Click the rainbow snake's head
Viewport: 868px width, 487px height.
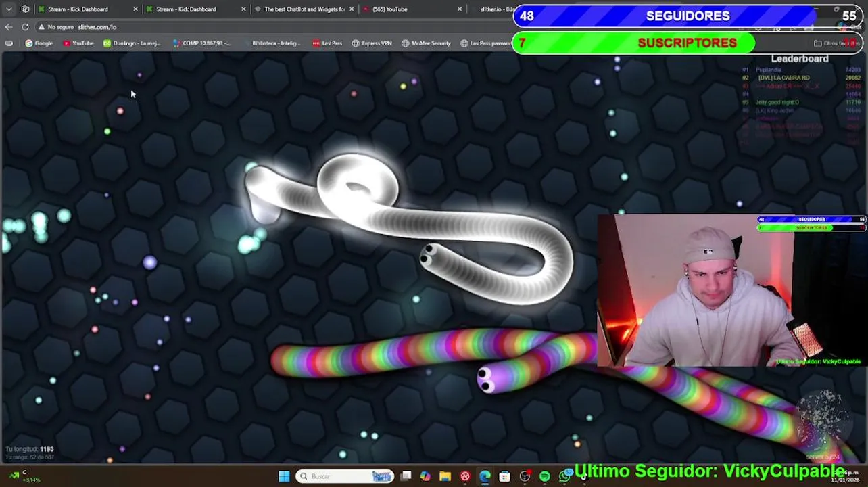pyautogui.click(x=487, y=379)
